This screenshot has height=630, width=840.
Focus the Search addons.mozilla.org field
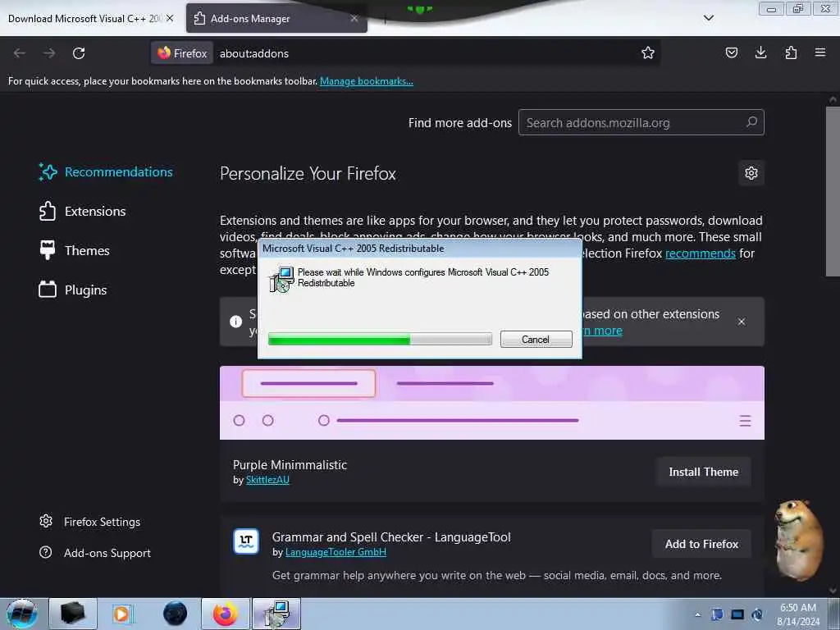(641, 123)
